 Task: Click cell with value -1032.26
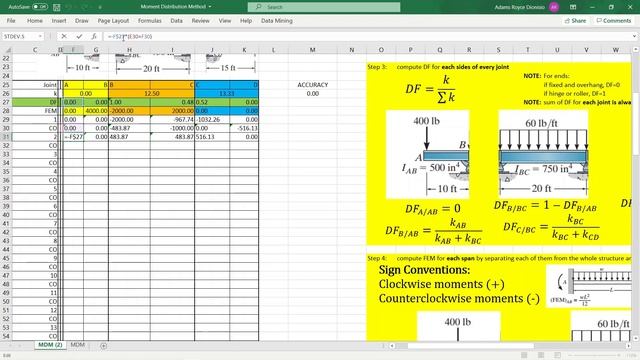click(x=212, y=120)
